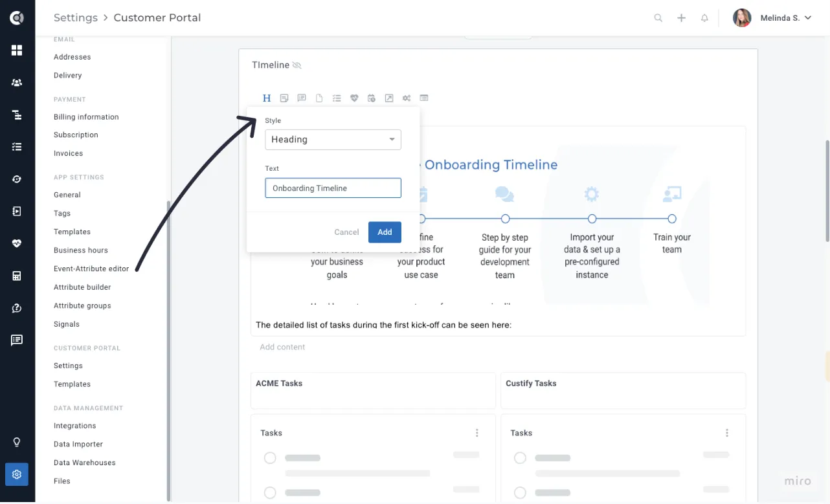Open the notifications bell
Image resolution: width=830 pixels, height=504 pixels.
click(705, 18)
